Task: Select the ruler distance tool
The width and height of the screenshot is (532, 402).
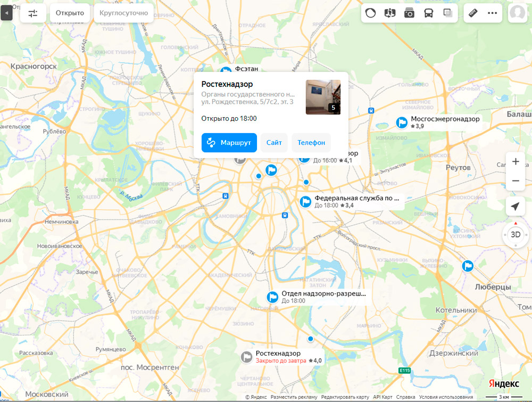Action: (x=472, y=13)
